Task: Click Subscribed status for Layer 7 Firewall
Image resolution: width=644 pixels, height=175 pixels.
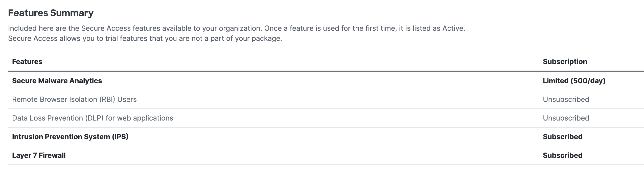Action: pos(563,156)
